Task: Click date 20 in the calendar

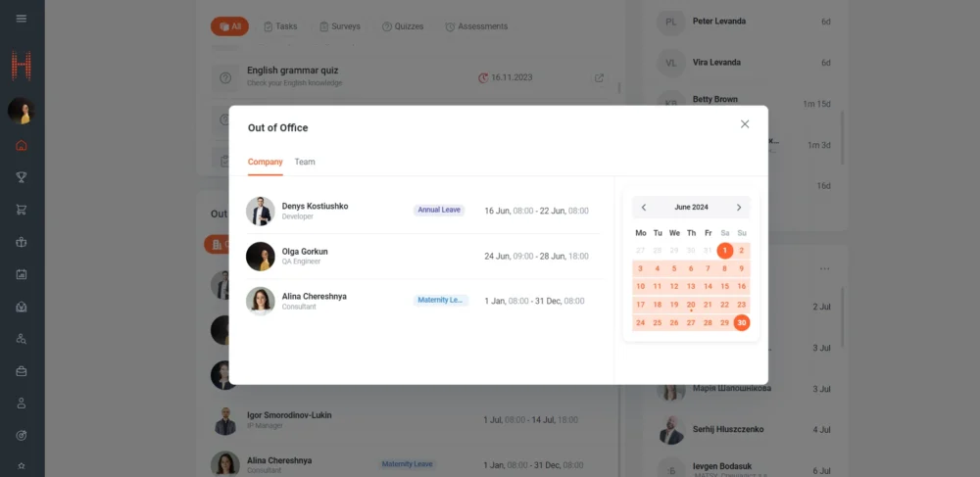Action: pos(691,305)
